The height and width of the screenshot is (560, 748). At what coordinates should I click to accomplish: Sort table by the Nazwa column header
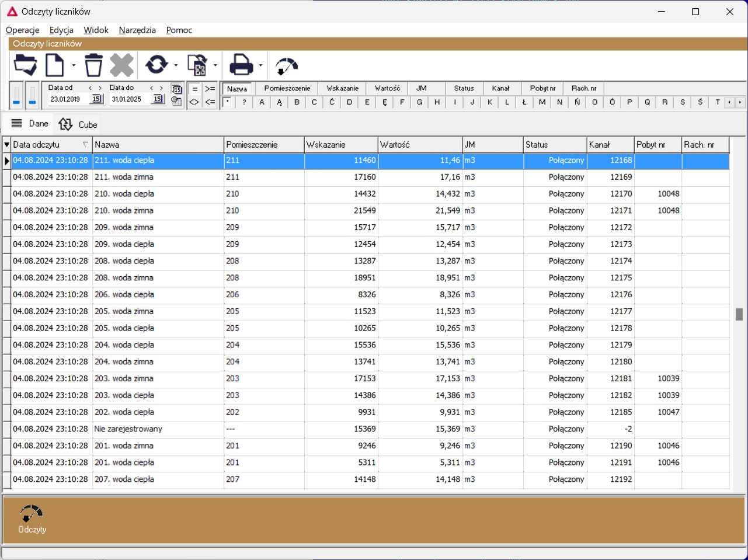158,144
